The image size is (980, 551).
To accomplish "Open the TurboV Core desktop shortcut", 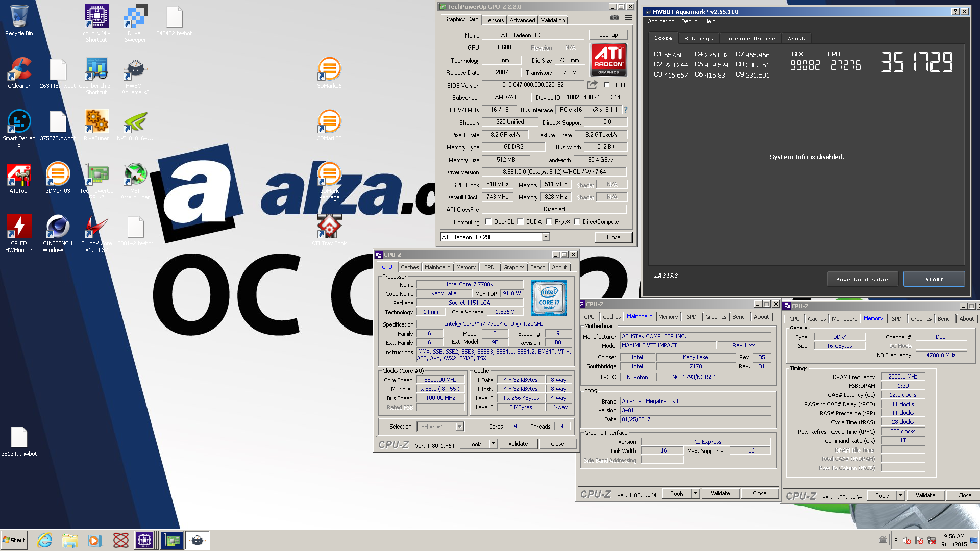I will (x=96, y=234).
